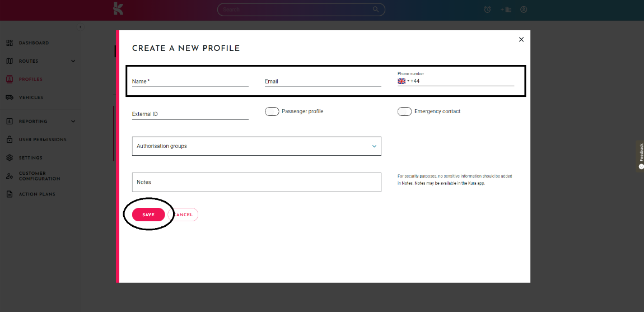Open the Authorisation groups dropdown
Image resolution: width=644 pixels, height=312 pixels.
pos(256,146)
